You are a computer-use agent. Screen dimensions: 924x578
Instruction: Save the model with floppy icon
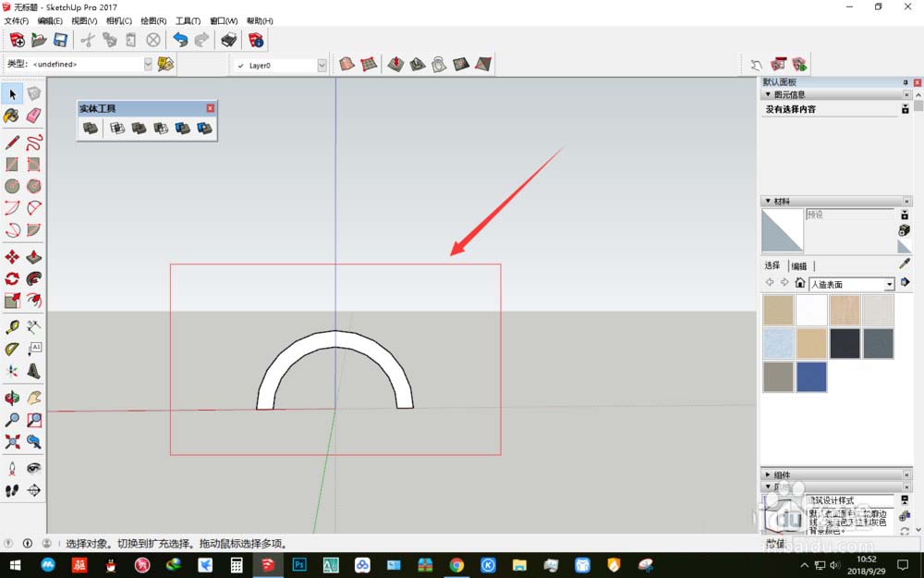click(x=60, y=40)
